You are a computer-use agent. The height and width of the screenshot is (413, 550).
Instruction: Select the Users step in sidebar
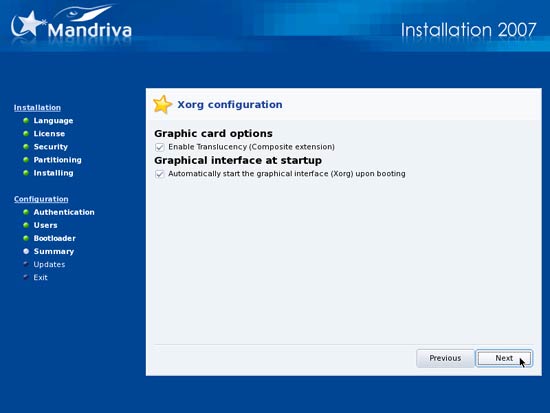click(x=45, y=225)
